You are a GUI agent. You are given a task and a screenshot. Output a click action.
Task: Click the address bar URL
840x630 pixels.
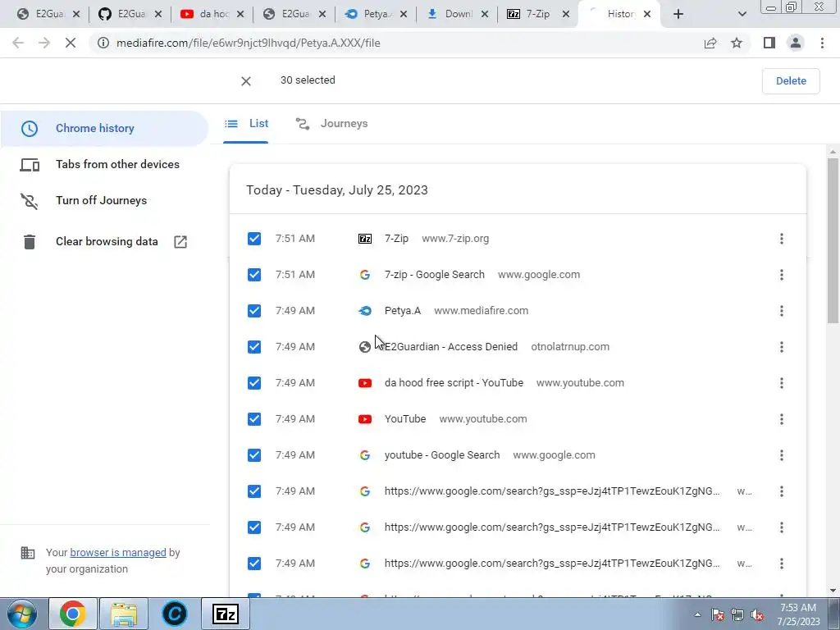[248, 43]
